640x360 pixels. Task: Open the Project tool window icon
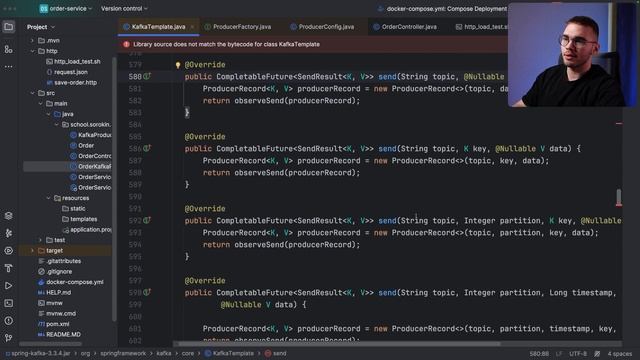click(9, 27)
